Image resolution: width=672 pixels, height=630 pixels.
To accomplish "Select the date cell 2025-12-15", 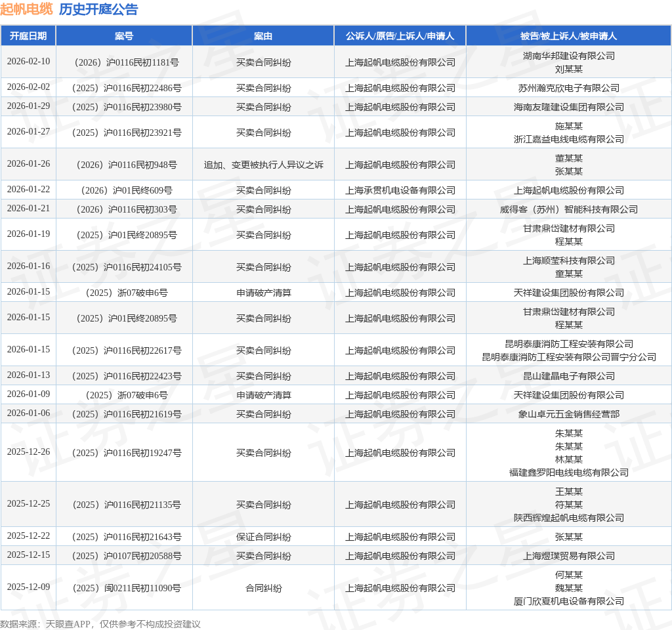I will coord(28,555).
